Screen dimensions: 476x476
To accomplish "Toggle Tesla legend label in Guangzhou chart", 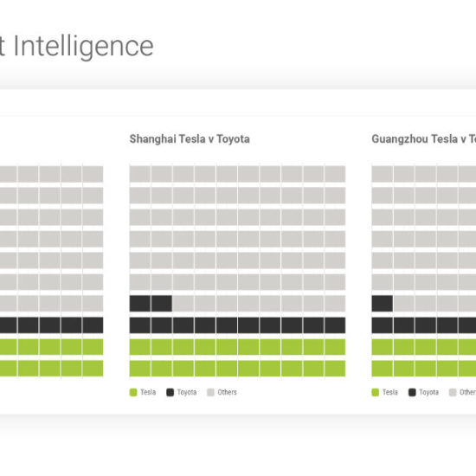I will (390, 392).
